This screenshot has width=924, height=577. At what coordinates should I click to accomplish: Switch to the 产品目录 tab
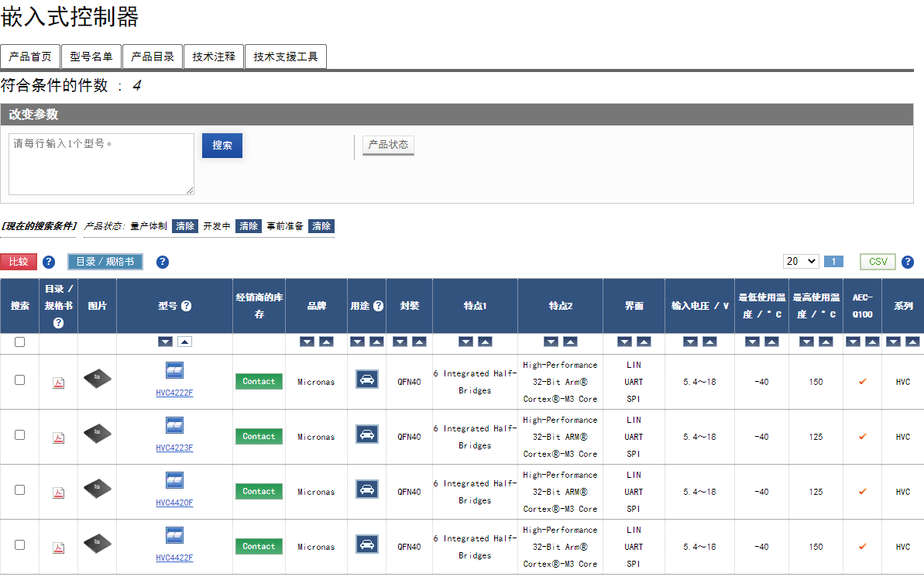click(x=153, y=57)
